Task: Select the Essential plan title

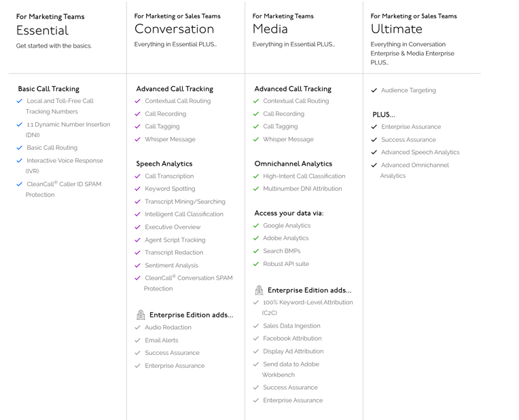Action: 42,31
